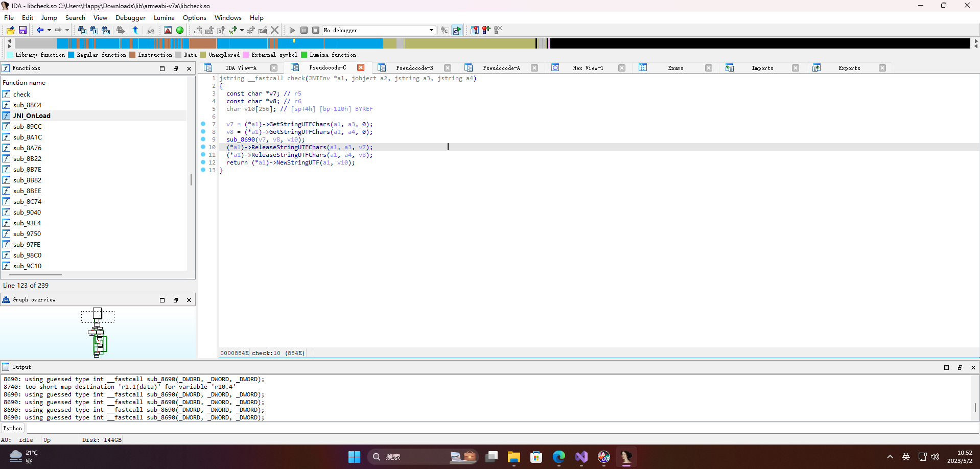980x469 pixels.
Task: Jump forward with the grey right arrow
Action: click(58, 30)
